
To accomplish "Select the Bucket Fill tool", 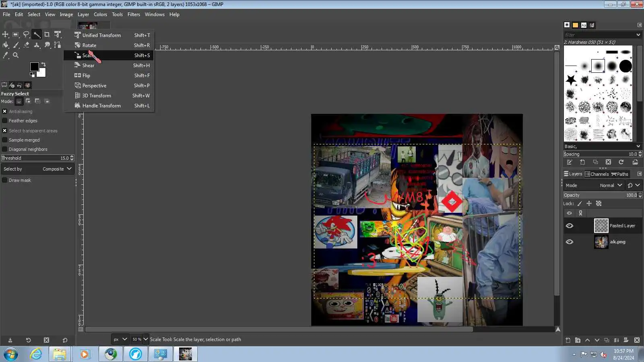I will [x=5, y=45].
